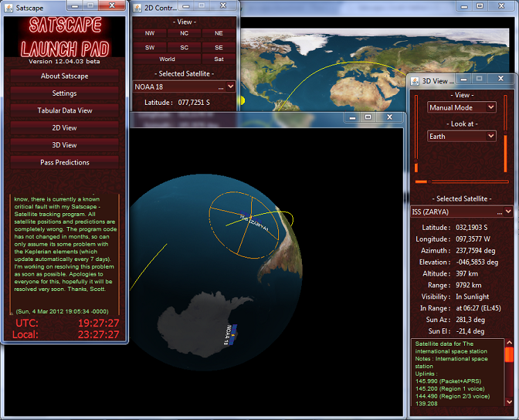The image size is (519, 420).
Task: Click the Version 12.04.03 beta label
Action: [65, 61]
